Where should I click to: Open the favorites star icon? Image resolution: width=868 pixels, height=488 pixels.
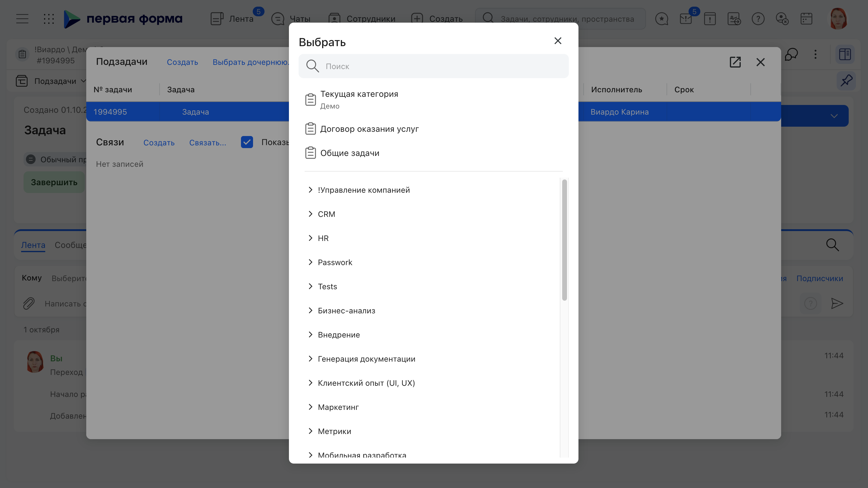[661, 19]
